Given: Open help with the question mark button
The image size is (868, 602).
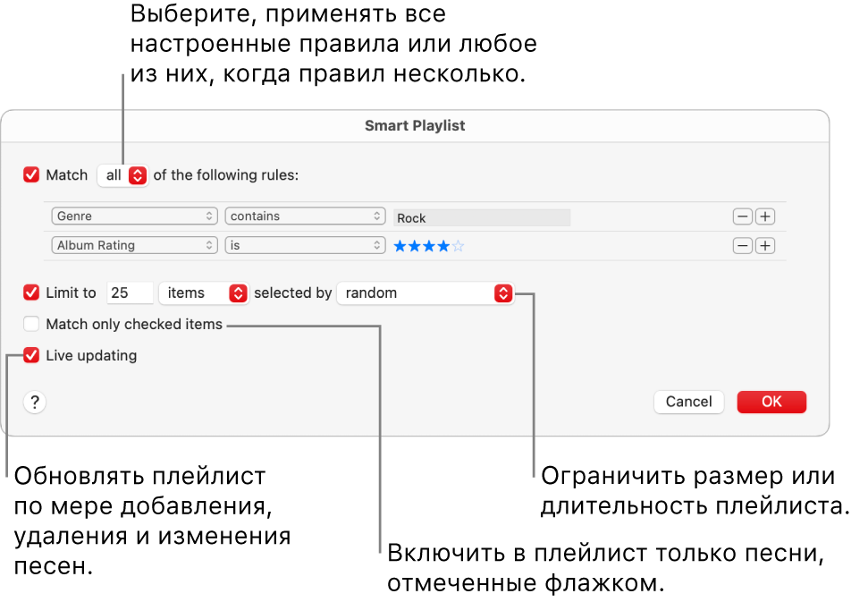Looking at the screenshot, I should (x=34, y=402).
